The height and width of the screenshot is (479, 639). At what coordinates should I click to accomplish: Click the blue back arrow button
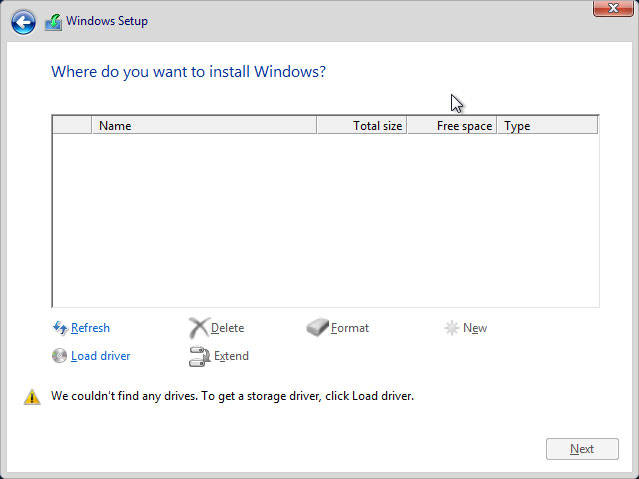pos(23,22)
